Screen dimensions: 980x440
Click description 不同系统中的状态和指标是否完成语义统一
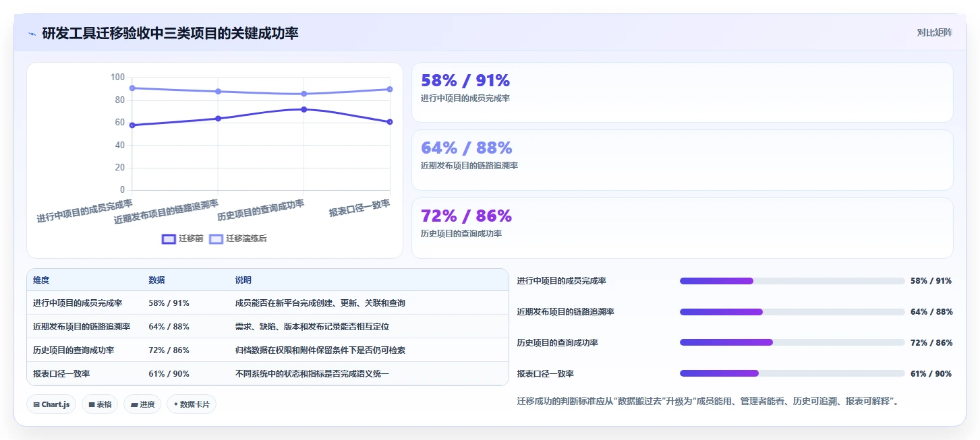coord(312,373)
